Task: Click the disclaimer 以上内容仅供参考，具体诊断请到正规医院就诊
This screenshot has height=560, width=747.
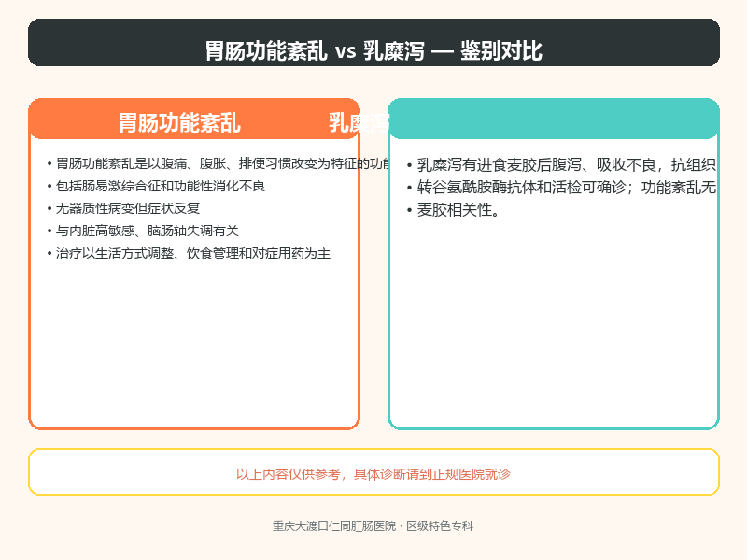Action: 373,474
